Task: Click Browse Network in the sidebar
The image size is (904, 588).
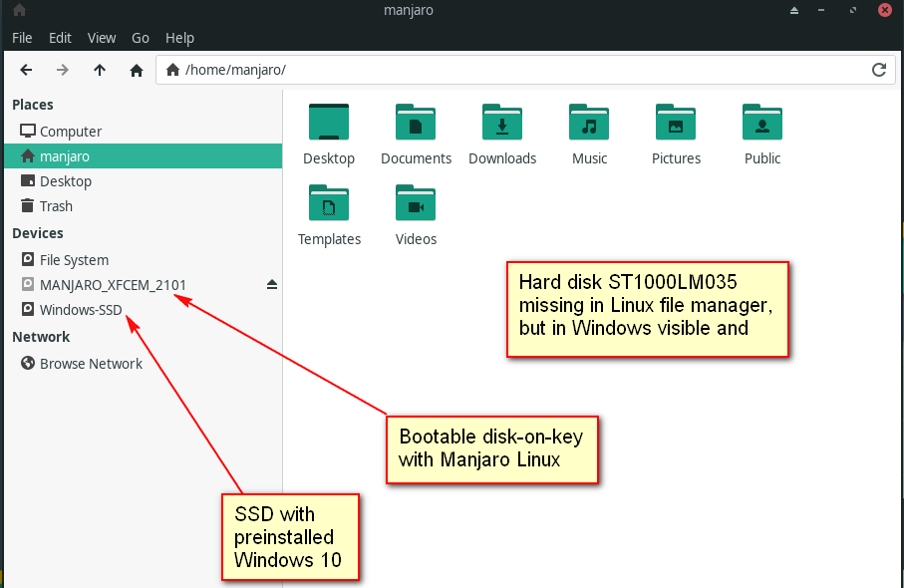Action: click(x=91, y=364)
